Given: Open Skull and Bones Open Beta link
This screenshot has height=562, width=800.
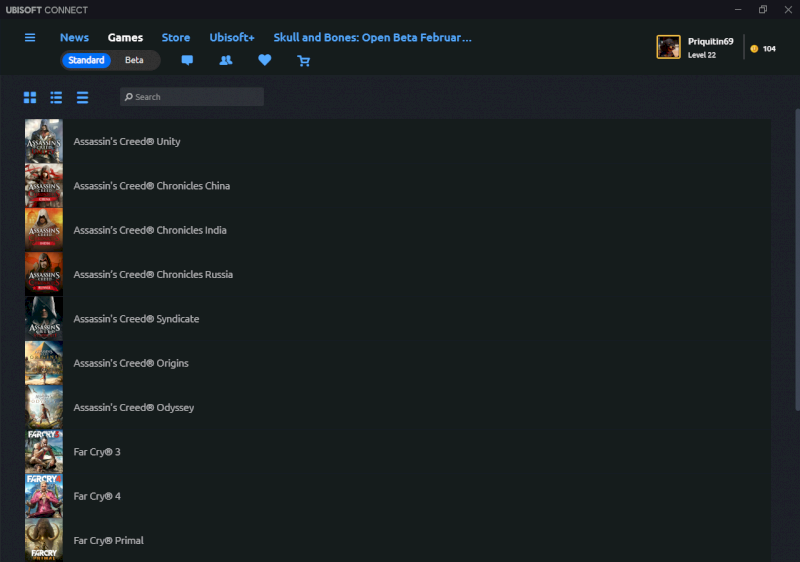Looking at the screenshot, I should point(372,38).
